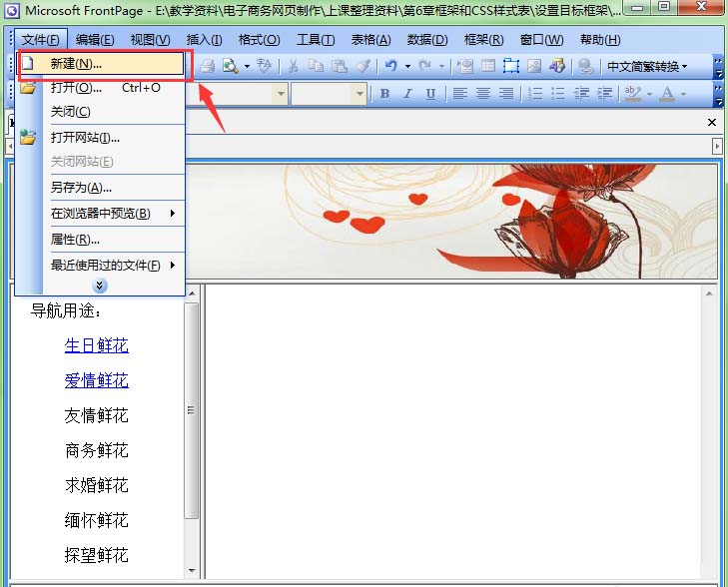Click the 友情鲜花 text
Image resolution: width=728 pixels, height=587 pixels.
point(97,415)
